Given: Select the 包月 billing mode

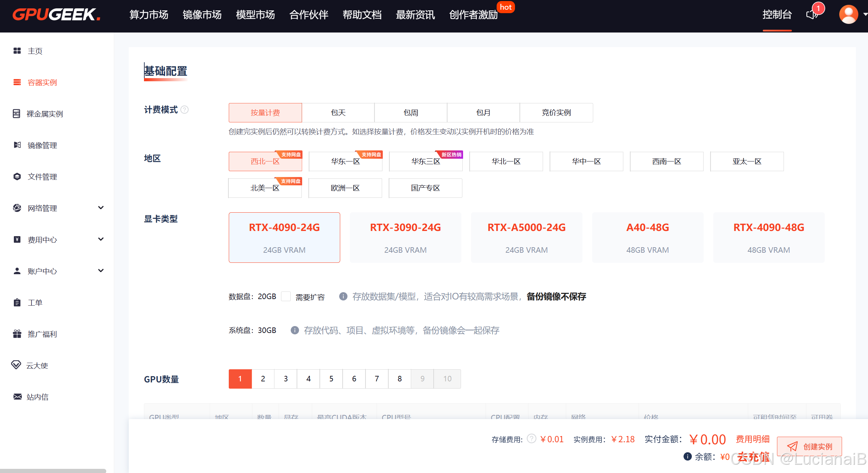Looking at the screenshot, I should point(483,113).
